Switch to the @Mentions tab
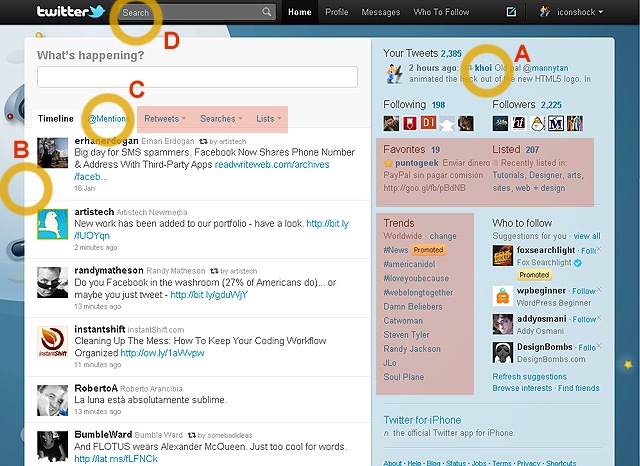 tap(106, 119)
